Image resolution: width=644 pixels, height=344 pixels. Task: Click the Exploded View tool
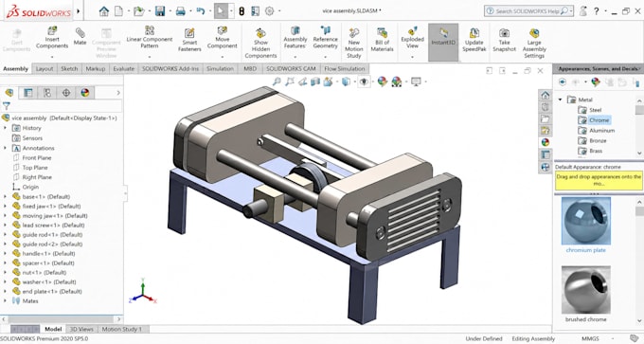pyautogui.click(x=412, y=38)
